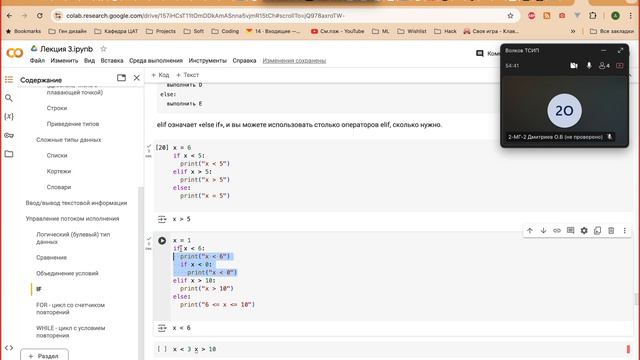Open the table of contents sidebar icon
The image size is (640, 360).
[9, 80]
